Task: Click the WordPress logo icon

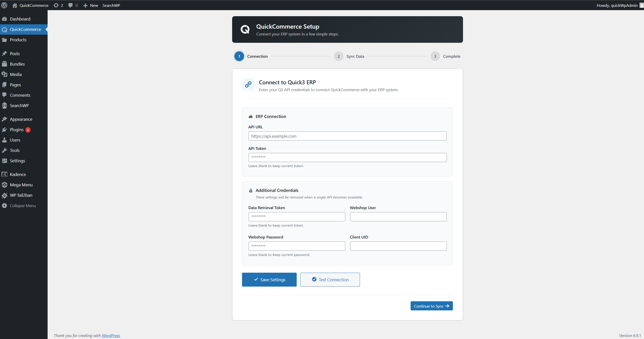Action: 4,5
